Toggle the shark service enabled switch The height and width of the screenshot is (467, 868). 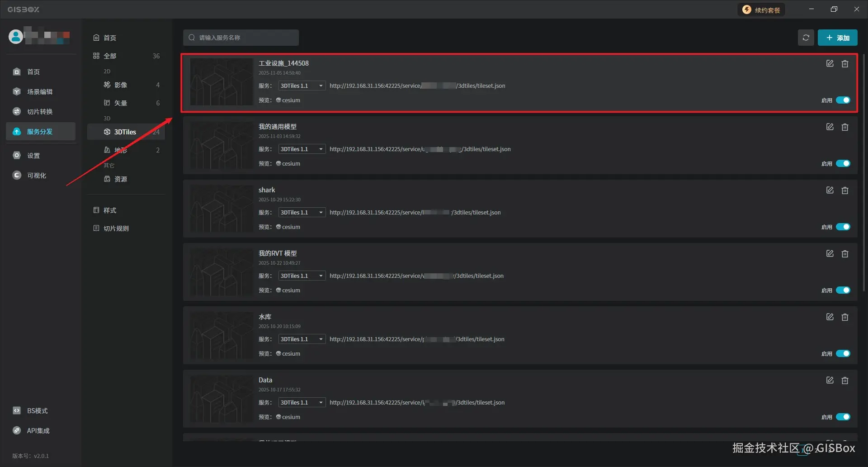coord(843,227)
